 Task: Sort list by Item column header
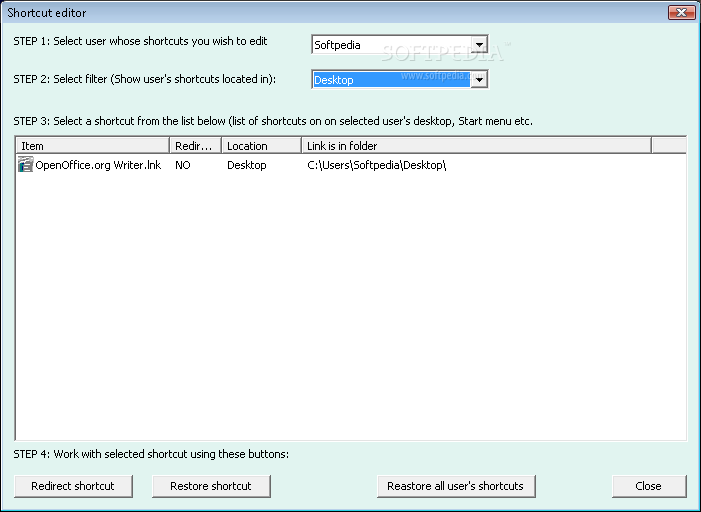(x=93, y=146)
